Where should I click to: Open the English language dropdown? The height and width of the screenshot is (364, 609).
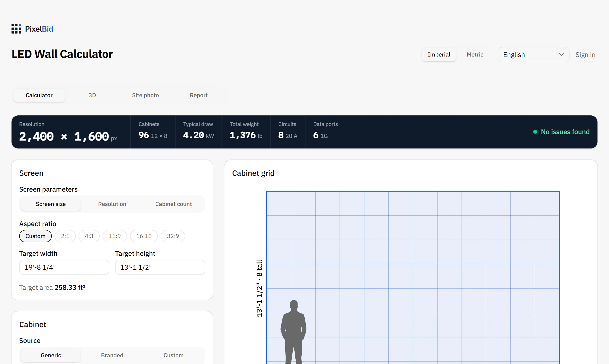pos(533,54)
